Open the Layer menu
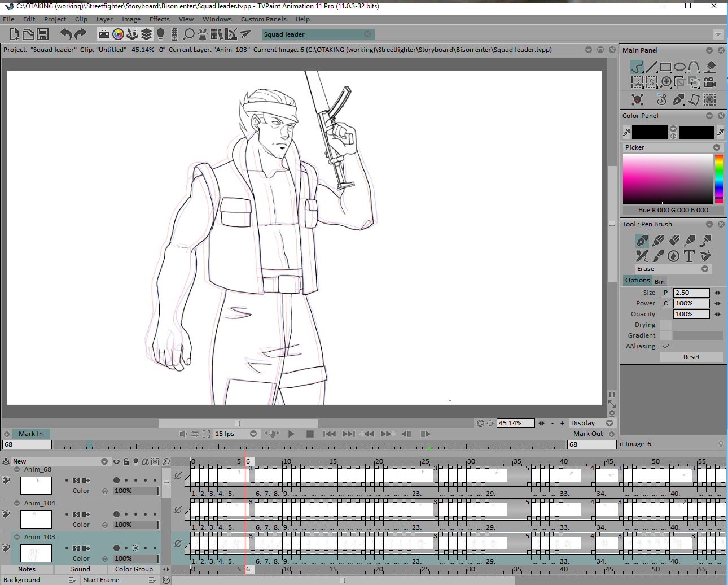The height and width of the screenshot is (585, 728). (104, 19)
